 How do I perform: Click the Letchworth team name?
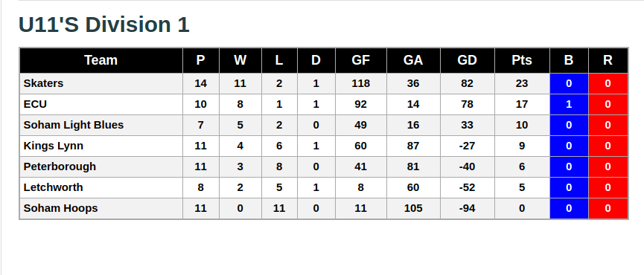(x=54, y=187)
